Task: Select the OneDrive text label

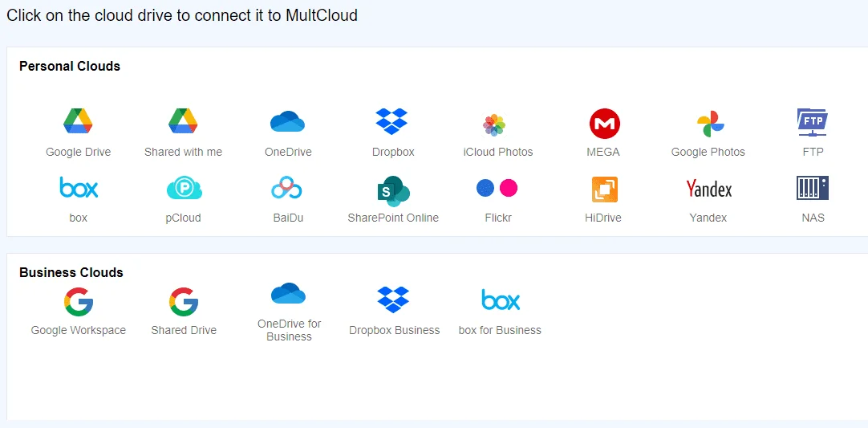Action: click(x=288, y=152)
